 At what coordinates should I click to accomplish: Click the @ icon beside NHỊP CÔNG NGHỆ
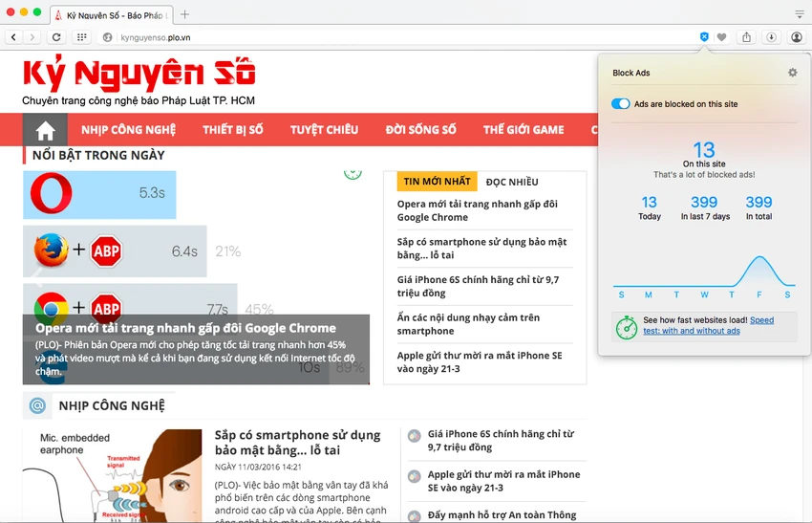click(37, 405)
